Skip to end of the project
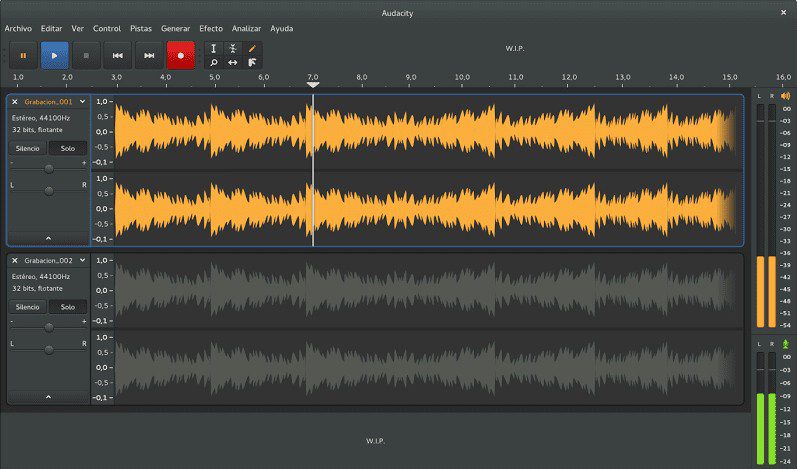The image size is (797, 469). [149, 55]
